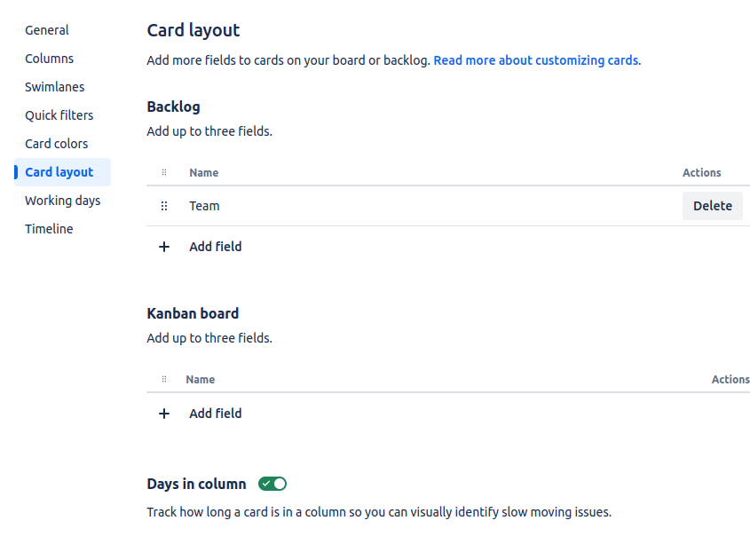
Task: Delete the Team field from Backlog
Action: click(712, 206)
